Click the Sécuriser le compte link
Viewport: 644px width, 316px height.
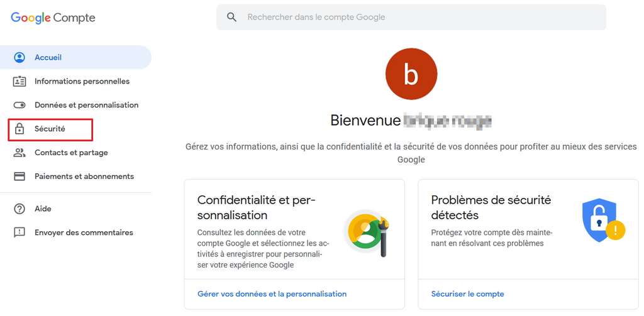pos(467,294)
